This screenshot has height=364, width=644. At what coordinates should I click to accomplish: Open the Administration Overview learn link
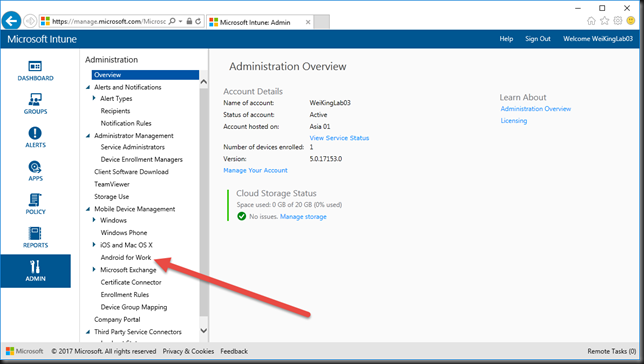pos(536,109)
